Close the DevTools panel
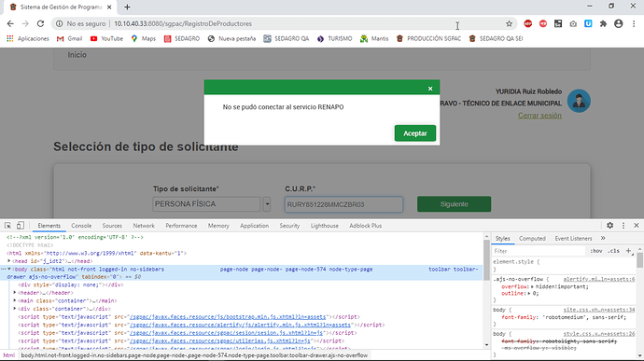The height and width of the screenshot is (361, 644). click(637, 225)
